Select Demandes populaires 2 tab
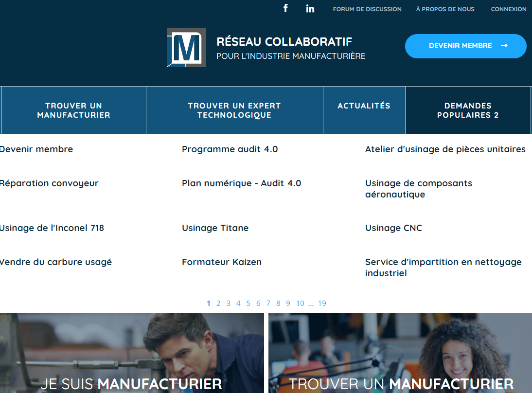The image size is (532, 393). 468,110
